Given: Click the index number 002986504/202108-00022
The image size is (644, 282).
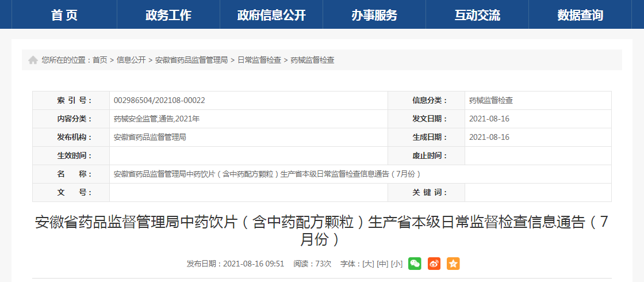Looking at the screenshot, I should (x=159, y=100).
